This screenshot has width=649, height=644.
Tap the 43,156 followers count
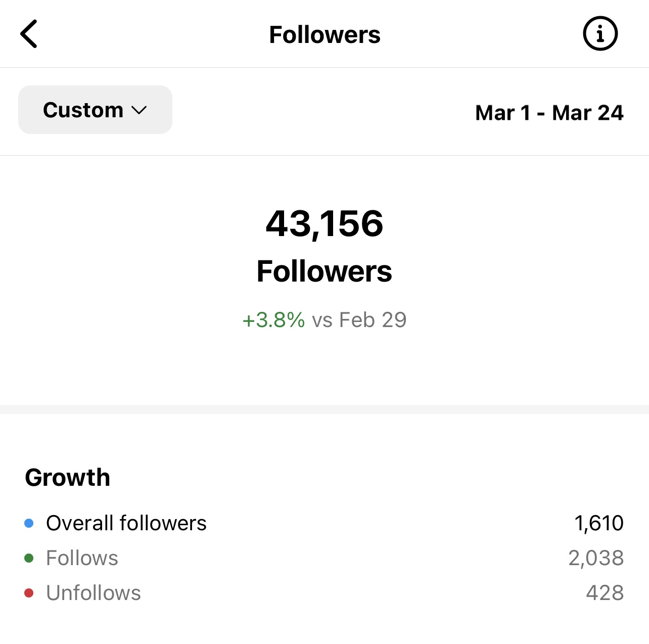click(x=324, y=223)
